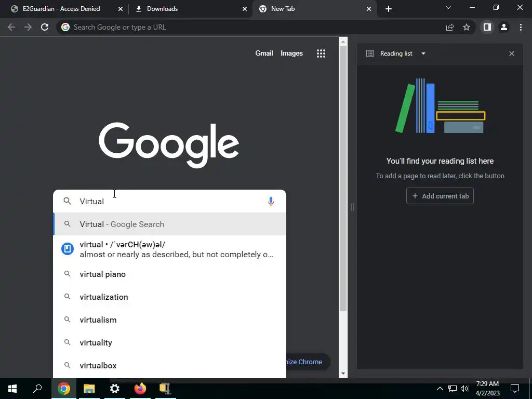Choose the 'virtualization' suggestion
This screenshot has width=532, height=399.
[170, 297]
